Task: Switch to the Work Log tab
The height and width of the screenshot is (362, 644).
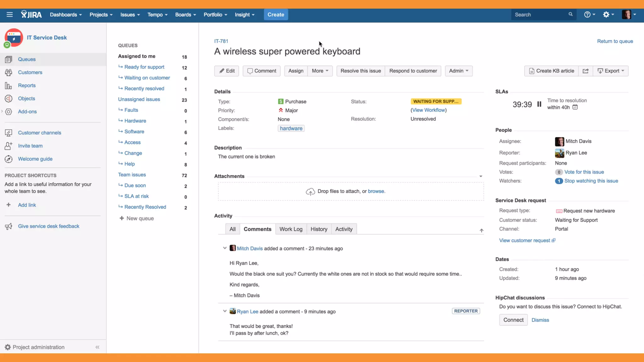Action: click(291, 229)
